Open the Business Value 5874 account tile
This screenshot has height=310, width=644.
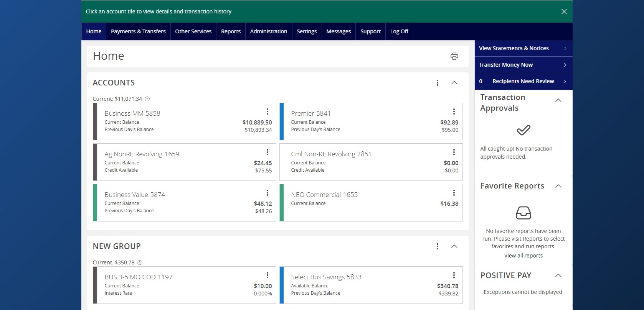(x=185, y=203)
